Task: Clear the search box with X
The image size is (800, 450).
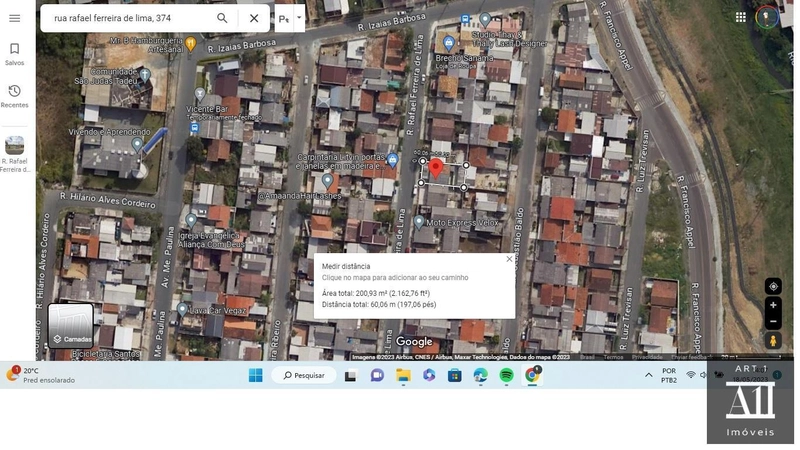Action: click(254, 18)
